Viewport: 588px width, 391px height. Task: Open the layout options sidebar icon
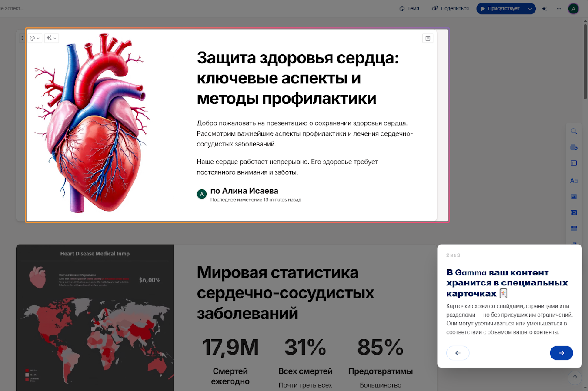point(574,162)
